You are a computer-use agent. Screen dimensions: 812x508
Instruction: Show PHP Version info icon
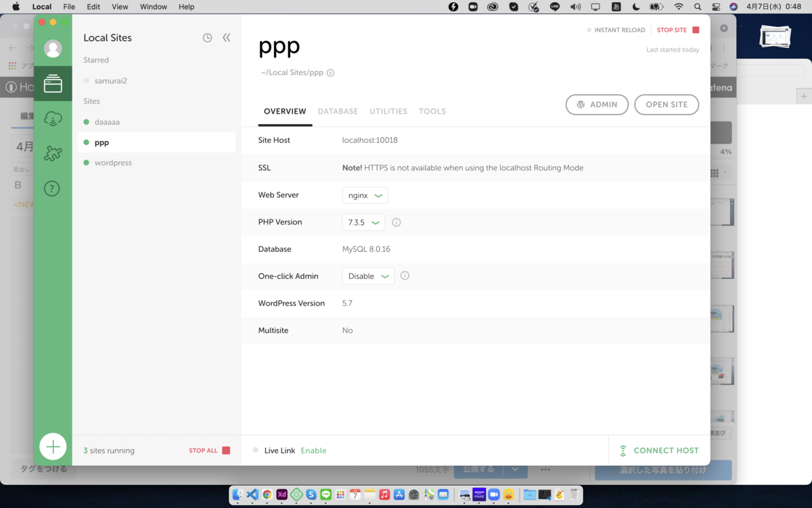click(x=397, y=222)
